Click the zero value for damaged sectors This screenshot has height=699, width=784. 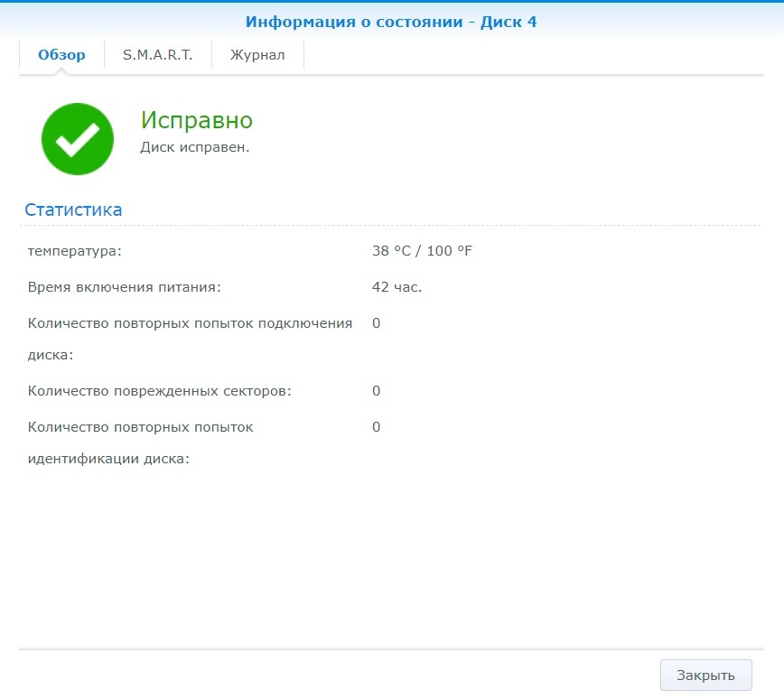click(x=376, y=391)
